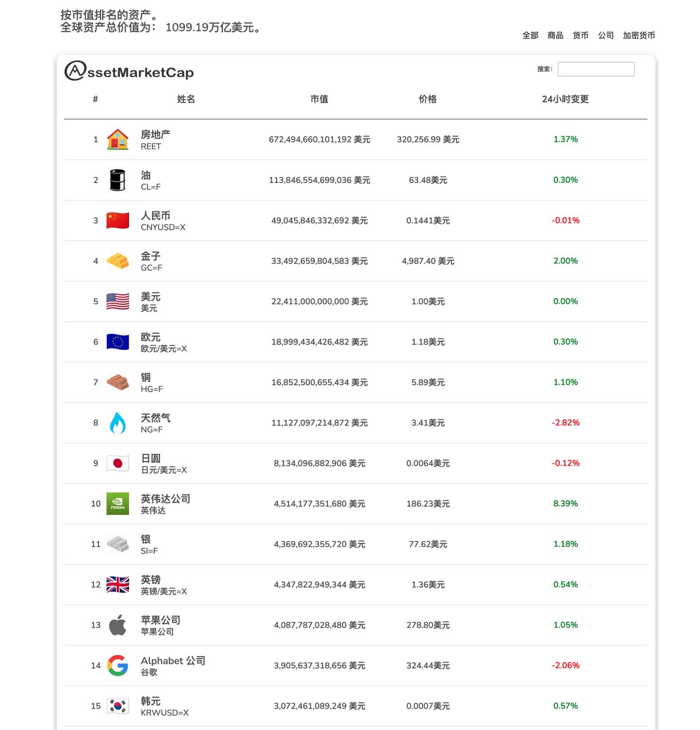Click price 278.80美元
The height and width of the screenshot is (730, 700).
(428, 625)
